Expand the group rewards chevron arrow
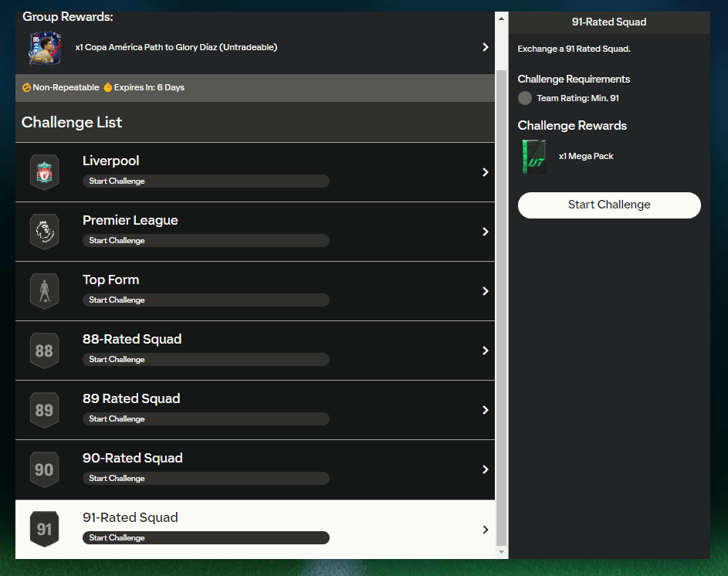Viewport: 728px width, 576px height. [485, 47]
